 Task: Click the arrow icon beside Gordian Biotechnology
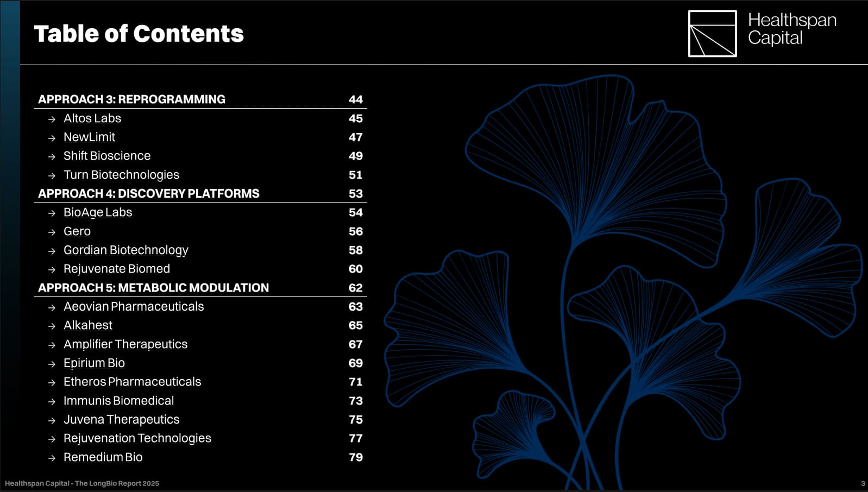[x=52, y=251]
